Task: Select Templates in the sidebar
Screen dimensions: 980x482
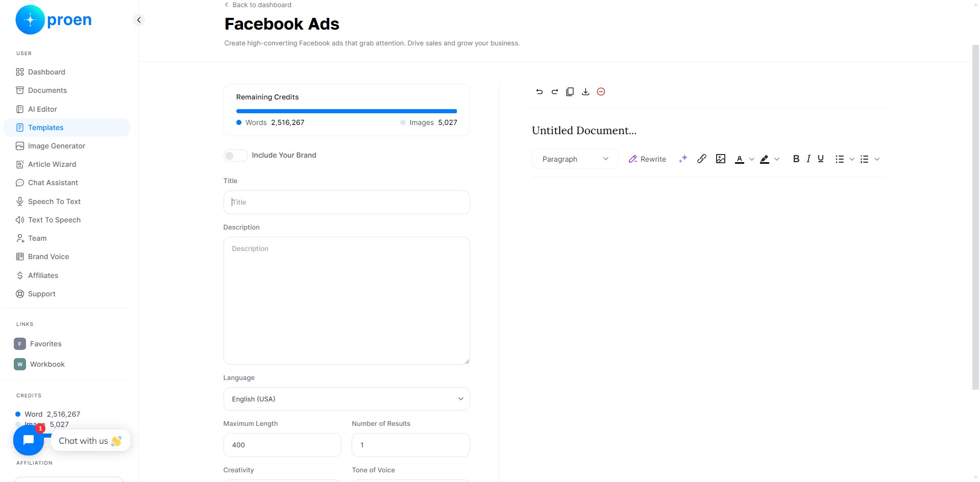Action: point(66,128)
